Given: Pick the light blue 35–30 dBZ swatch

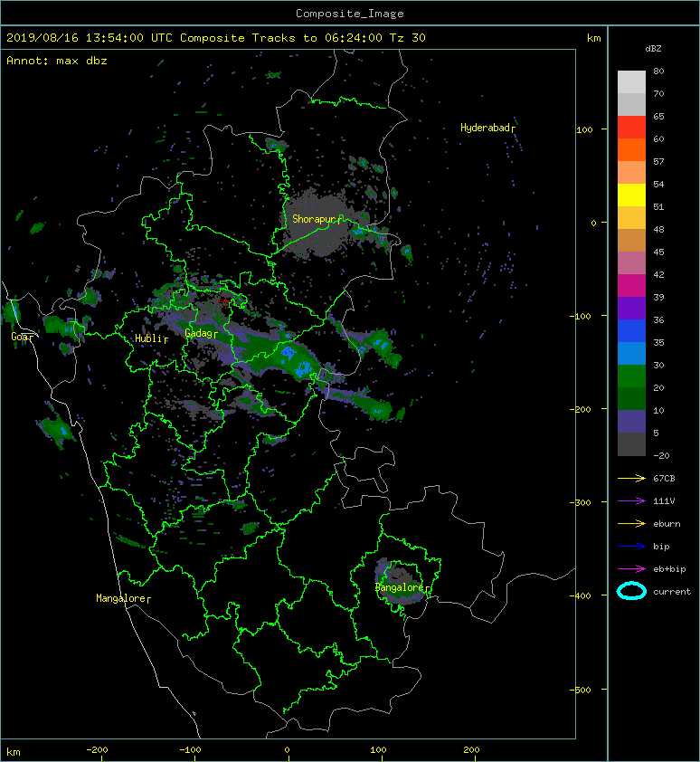Looking at the screenshot, I should [631, 353].
